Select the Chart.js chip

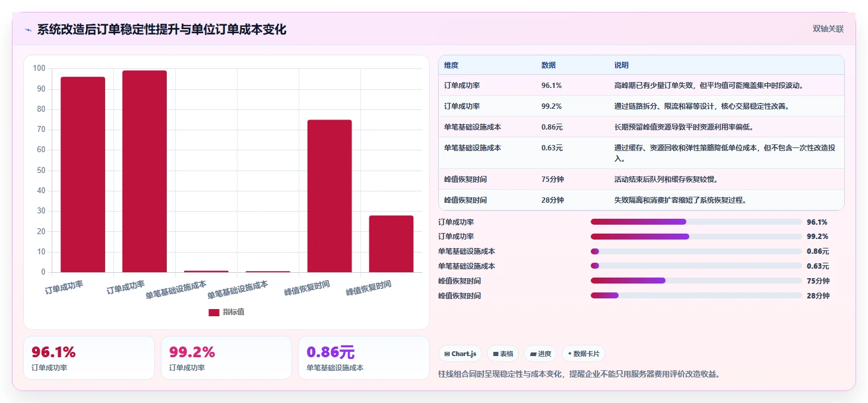pos(461,354)
